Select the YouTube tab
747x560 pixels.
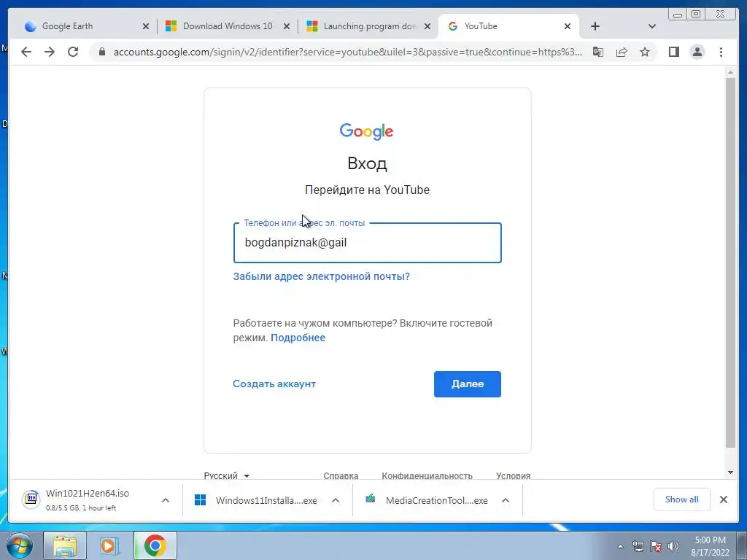(x=508, y=26)
